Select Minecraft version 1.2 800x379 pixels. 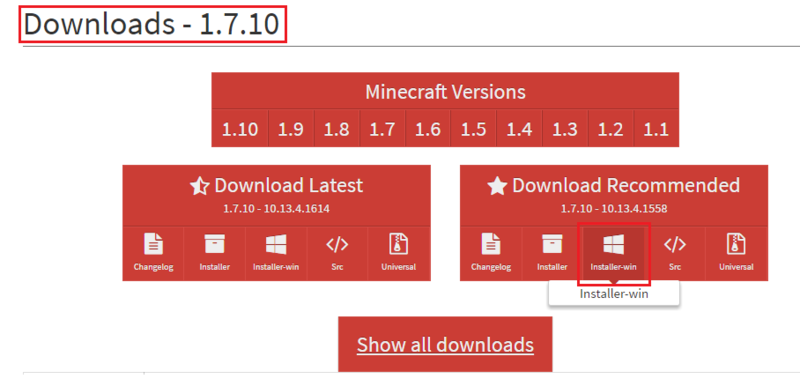click(x=611, y=129)
